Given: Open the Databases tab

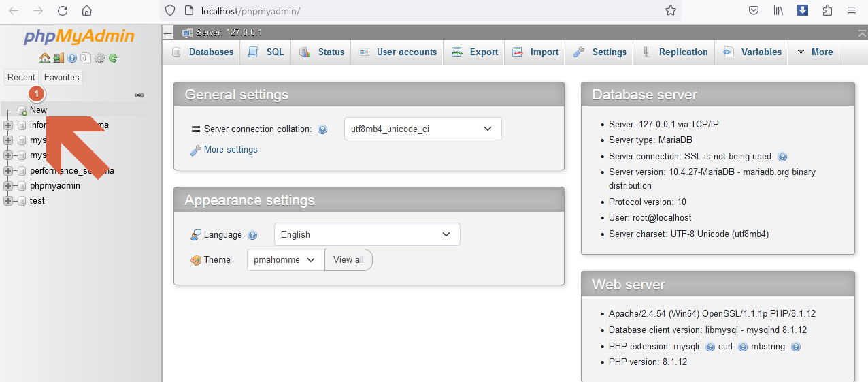Looking at the screenshot, I should 202,52.
